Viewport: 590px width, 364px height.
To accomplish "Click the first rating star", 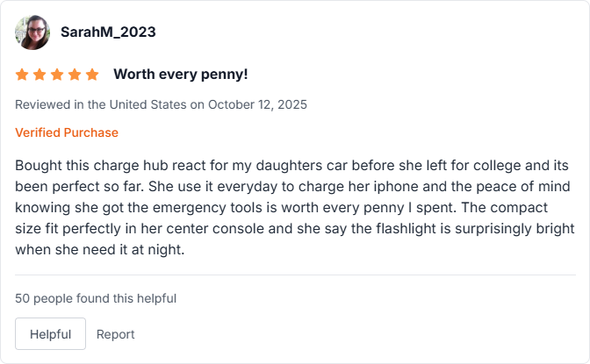I will (22, 75).
